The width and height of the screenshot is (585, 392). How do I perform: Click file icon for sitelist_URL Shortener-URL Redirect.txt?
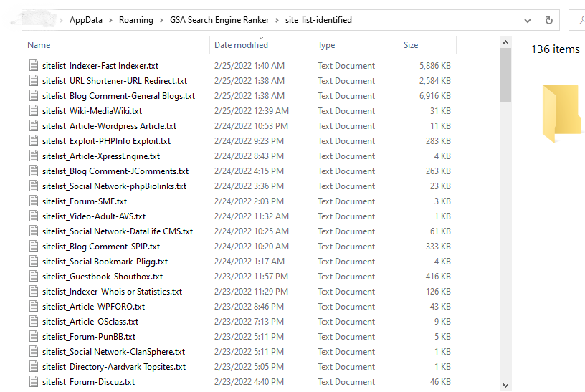coord(34,80)
